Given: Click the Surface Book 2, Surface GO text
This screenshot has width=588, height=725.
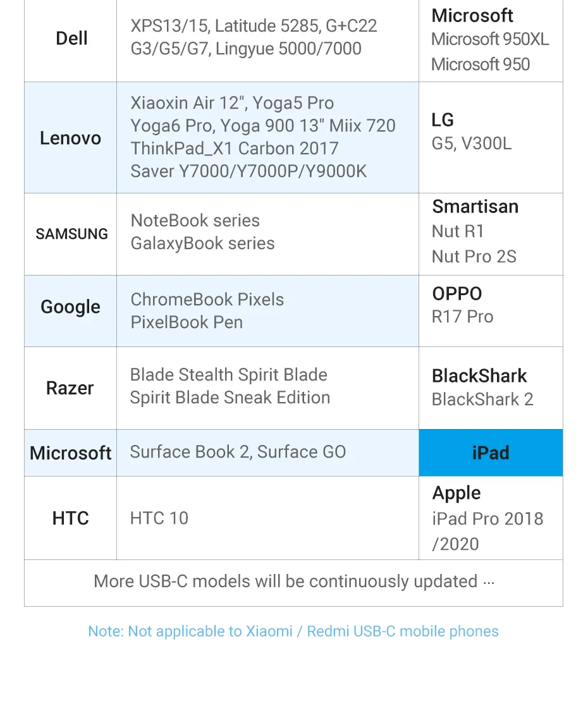Looking at the screenshot, I should coord(238,452).
